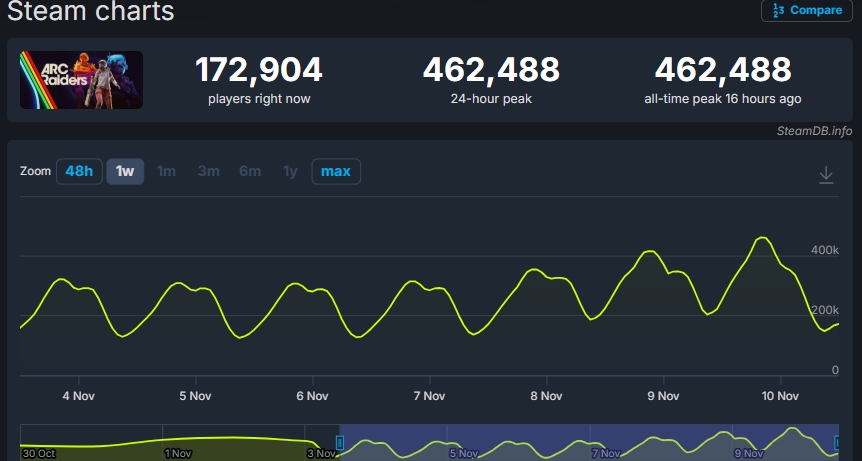This screenshot has width=862, height=461.
Task: Set chart zoom to 48h
Action: [79, 171]
